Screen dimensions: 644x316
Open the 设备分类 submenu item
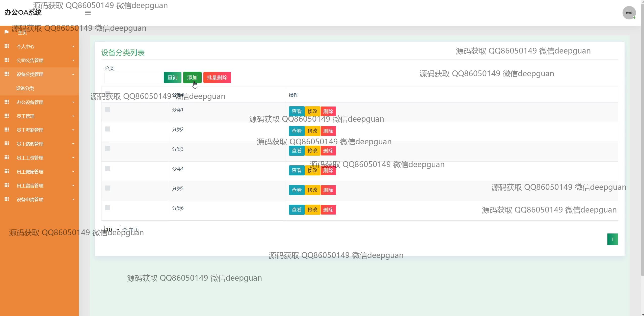(x=25, y=88)
